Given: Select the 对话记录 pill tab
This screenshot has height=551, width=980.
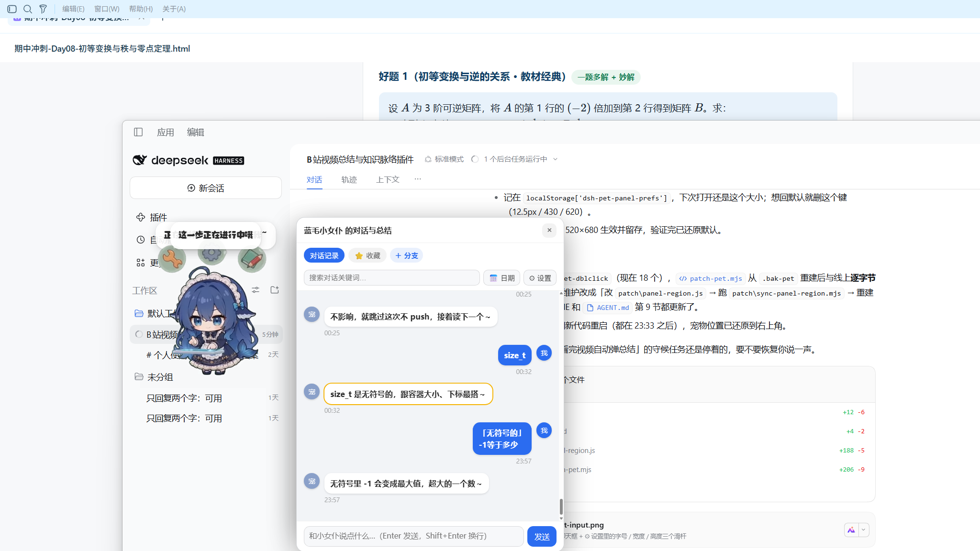Looking at the screenshot, I should 324,255.
